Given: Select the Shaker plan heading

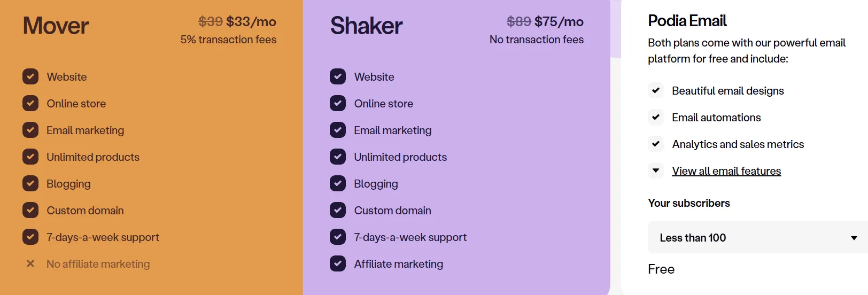Looking at the screenshot, I should (366, 26).
